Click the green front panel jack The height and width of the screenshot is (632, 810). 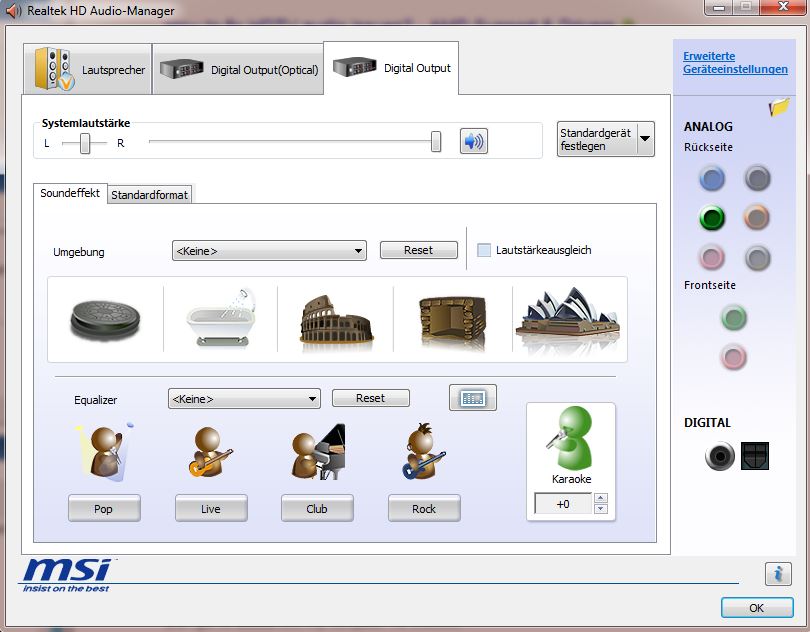pos(734,317)
